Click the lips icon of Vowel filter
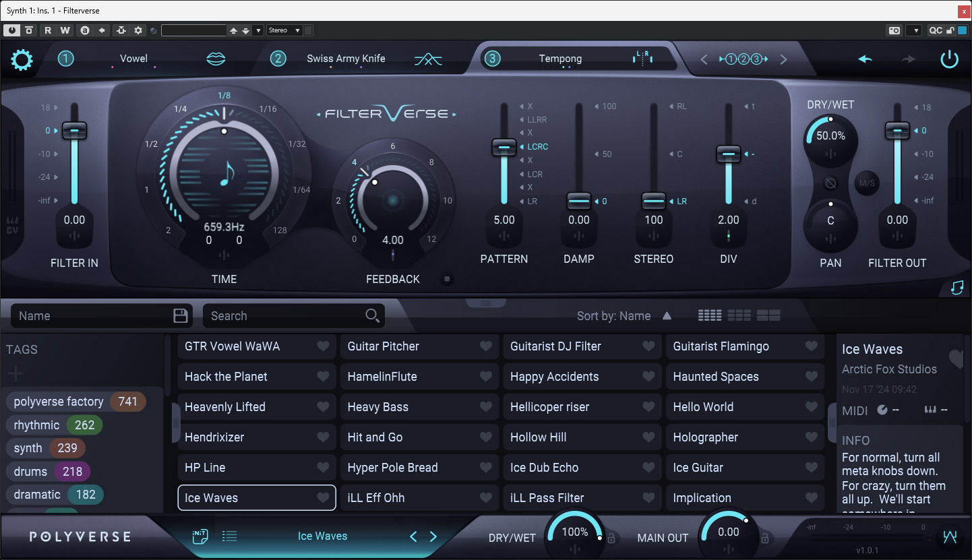This screenshot has width=972, height=560. [216, 59]
